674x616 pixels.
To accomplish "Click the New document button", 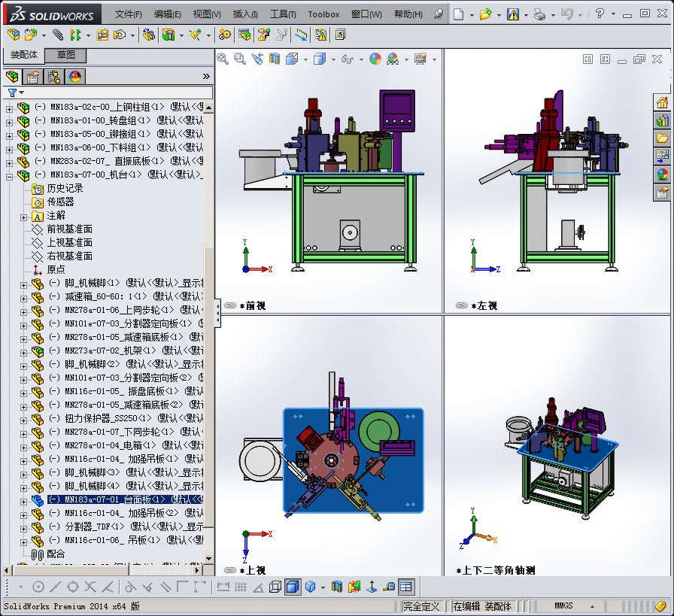I will pos(459,14).
